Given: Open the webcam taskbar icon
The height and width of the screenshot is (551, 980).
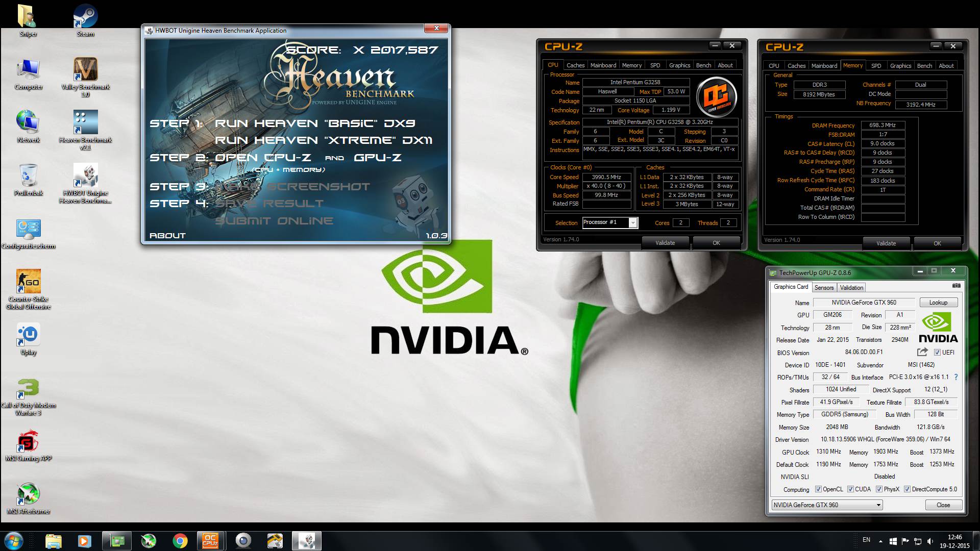Looking at the screenshot, I should pos(243,541).
